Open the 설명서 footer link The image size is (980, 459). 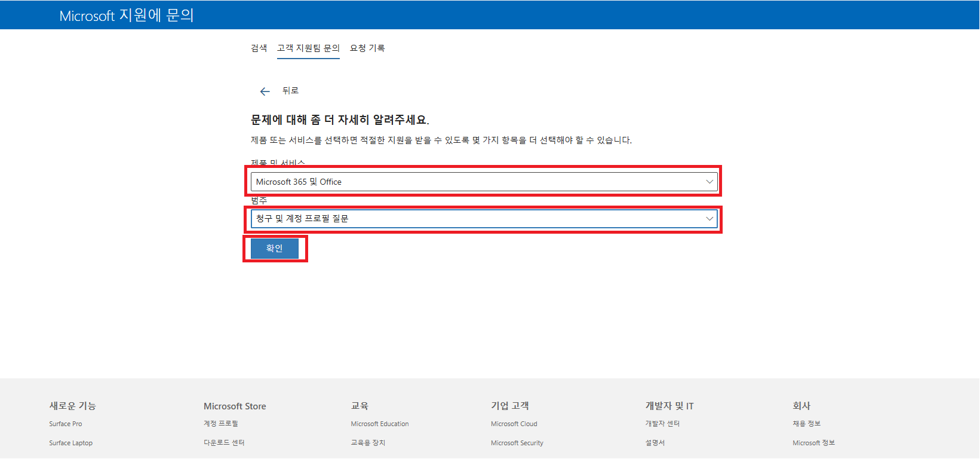[x=655, y=443]
